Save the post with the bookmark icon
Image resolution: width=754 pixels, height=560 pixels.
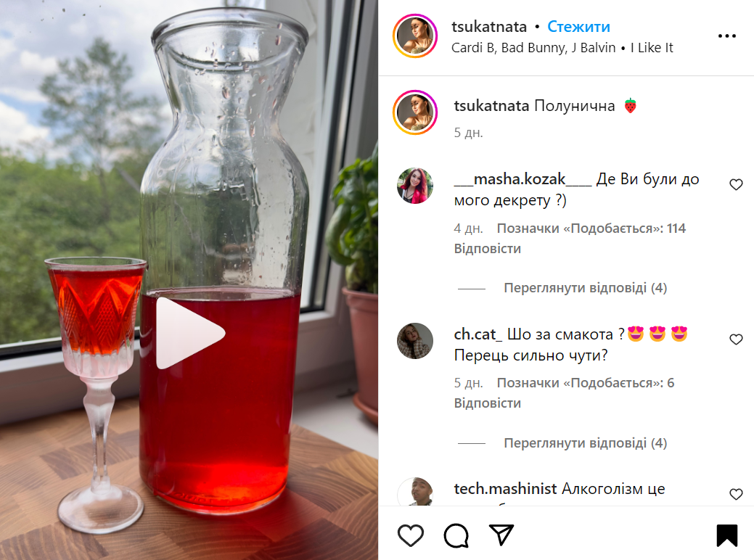click(726, 535)
